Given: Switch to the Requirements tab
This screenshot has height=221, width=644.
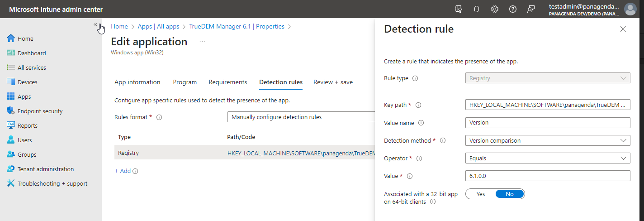Looking at the screenshot, I should (227, 82).
